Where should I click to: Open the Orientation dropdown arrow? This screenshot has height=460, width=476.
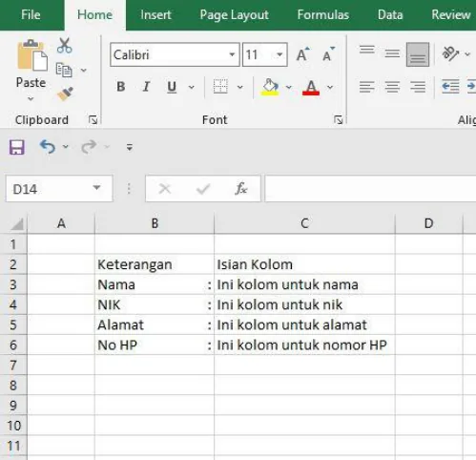point(467,54)
